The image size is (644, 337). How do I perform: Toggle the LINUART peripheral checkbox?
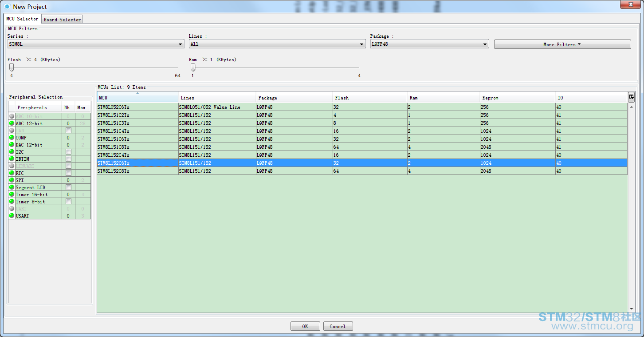pyautogui.click(x=68, y=166)
